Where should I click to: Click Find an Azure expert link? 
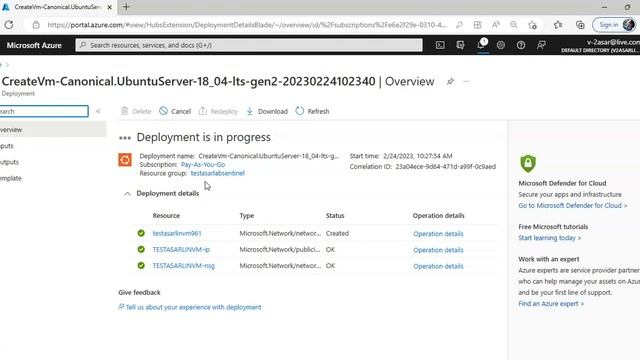(x=551, y=304)
